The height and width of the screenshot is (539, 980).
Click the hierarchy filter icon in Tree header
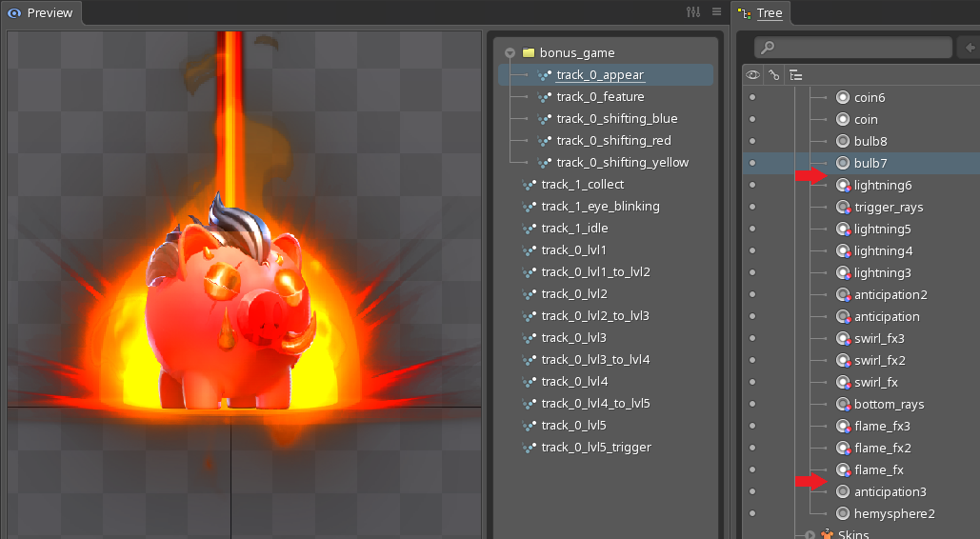(x=796, y=74)
